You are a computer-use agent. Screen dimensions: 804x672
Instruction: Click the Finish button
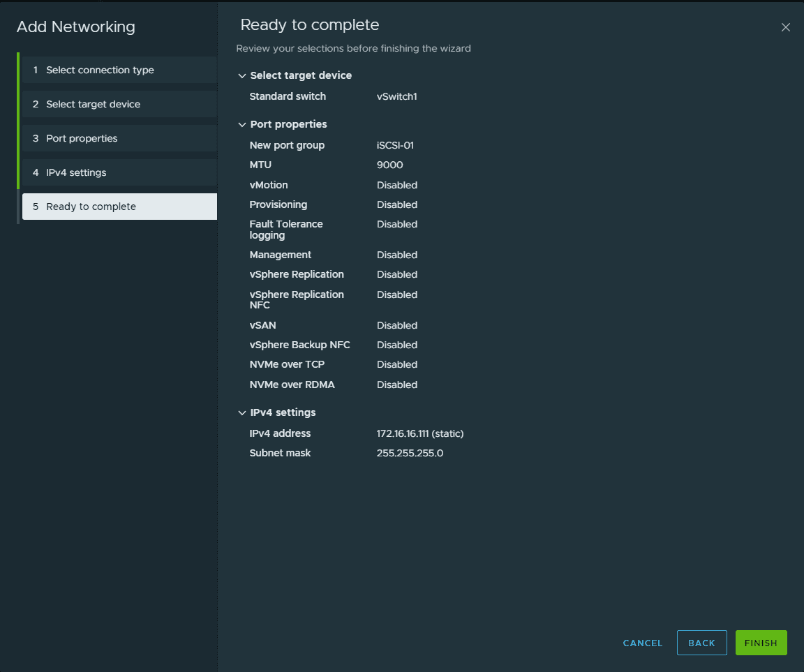(761, 643)
